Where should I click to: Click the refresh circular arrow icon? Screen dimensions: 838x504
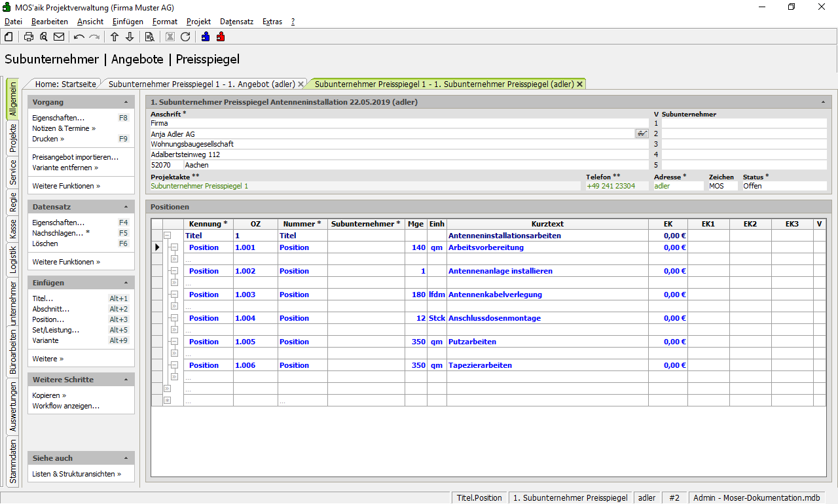[185, 37]
